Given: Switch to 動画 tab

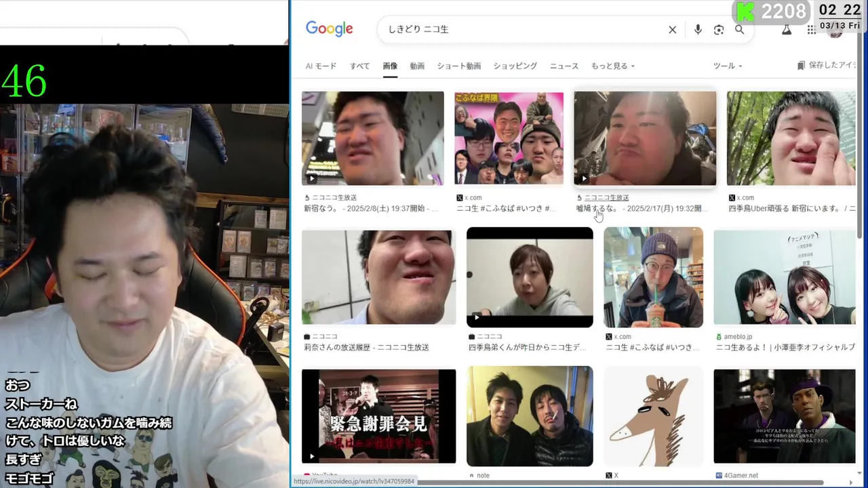Looking at the screenshot, I should (417, 66).
